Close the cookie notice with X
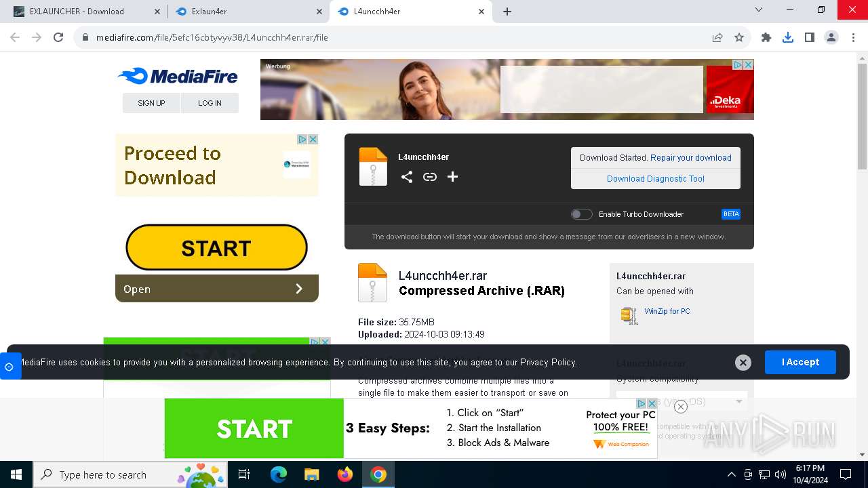This screenshot has height=488, width=868. [743, 363]
